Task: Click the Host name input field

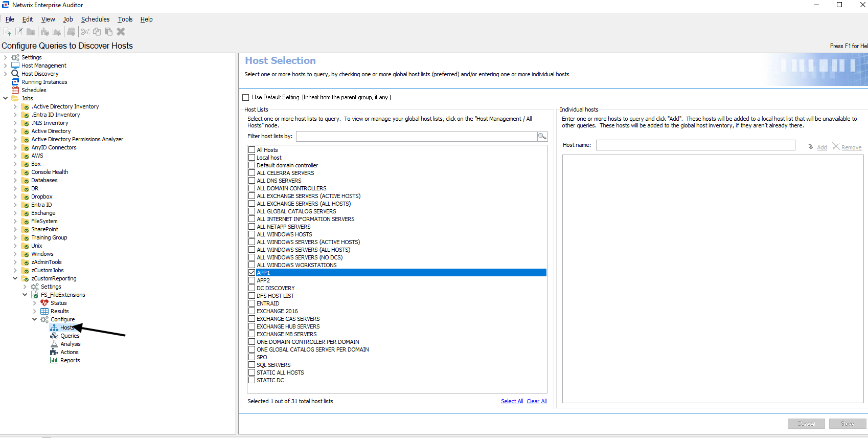Action: pyautogui.click(x=695, y=145)
